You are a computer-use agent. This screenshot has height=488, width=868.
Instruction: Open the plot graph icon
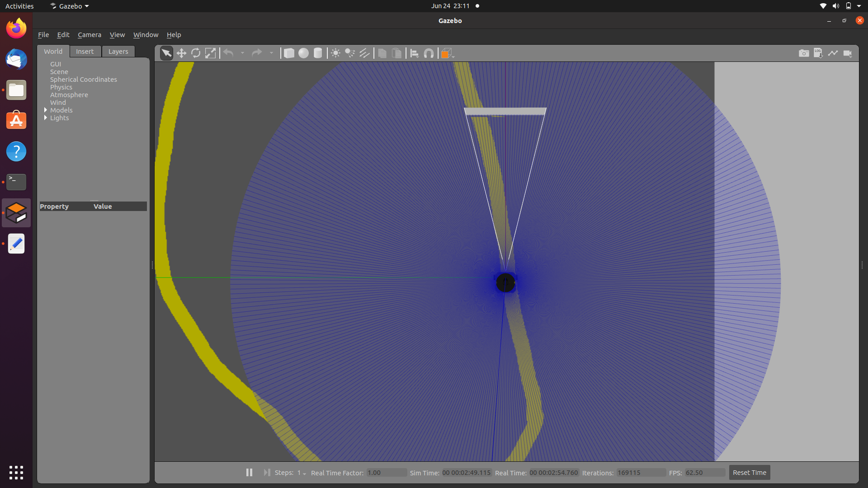[833, 53]
